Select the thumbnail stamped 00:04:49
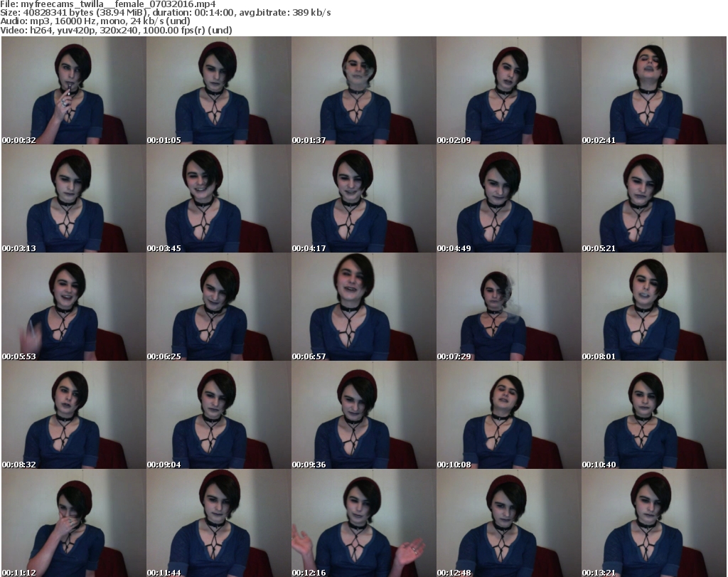The width and height of the screenshot is (728, 577). pyautogui.click(x=509, y=198)
